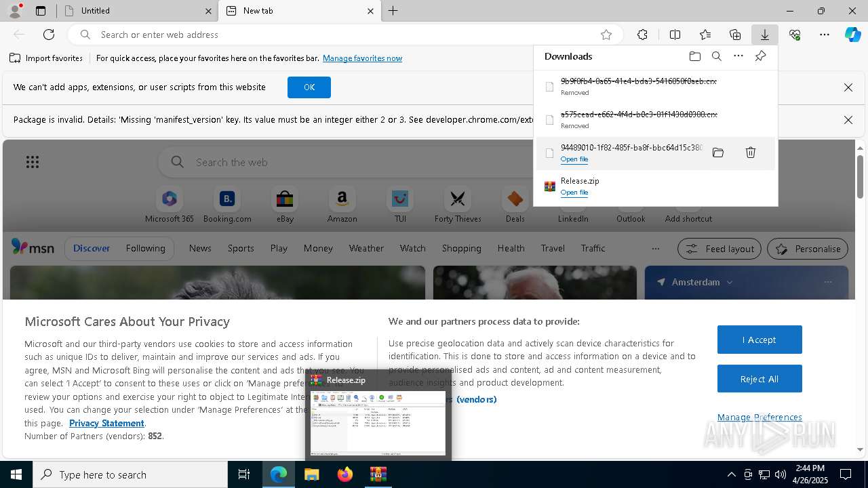Viewport: 868px width, 488px height.
Task: Open file link for Release.zip
Action: tap(574, 192)
